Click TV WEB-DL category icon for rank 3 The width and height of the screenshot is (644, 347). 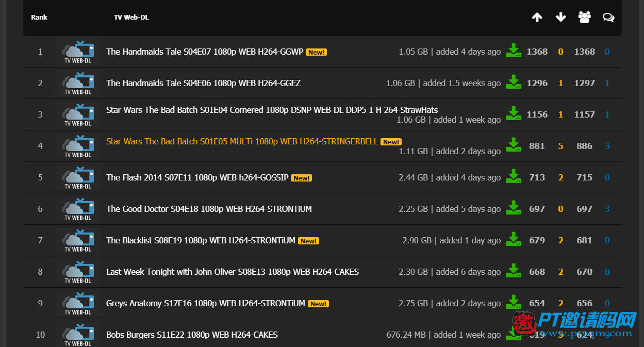(78, 115)
